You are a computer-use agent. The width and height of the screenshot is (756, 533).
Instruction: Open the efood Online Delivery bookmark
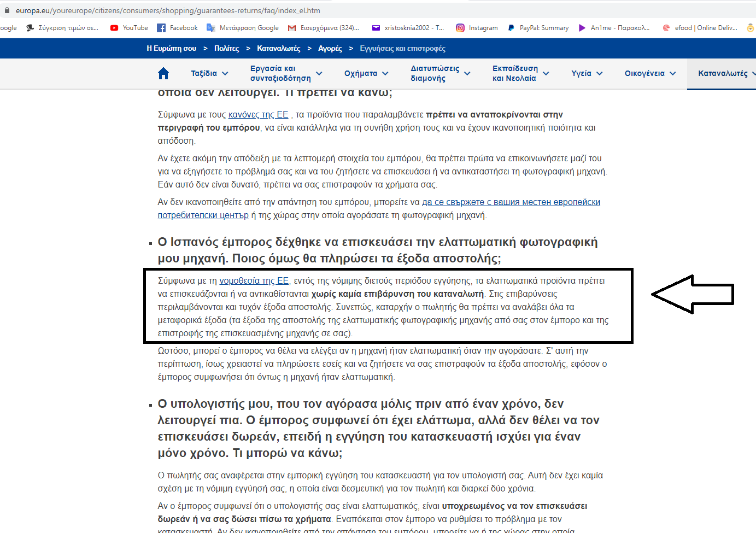tap(699, 28)
